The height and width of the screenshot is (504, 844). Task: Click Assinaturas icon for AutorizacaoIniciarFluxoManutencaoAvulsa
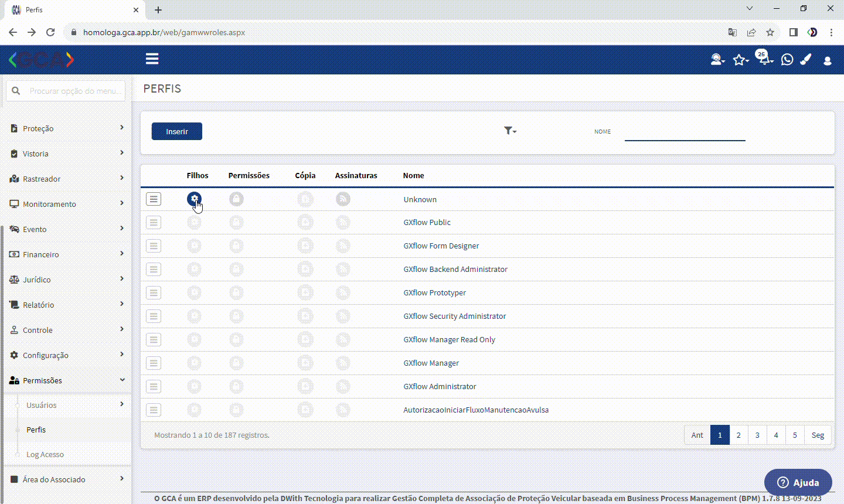[x=343, y=410]
